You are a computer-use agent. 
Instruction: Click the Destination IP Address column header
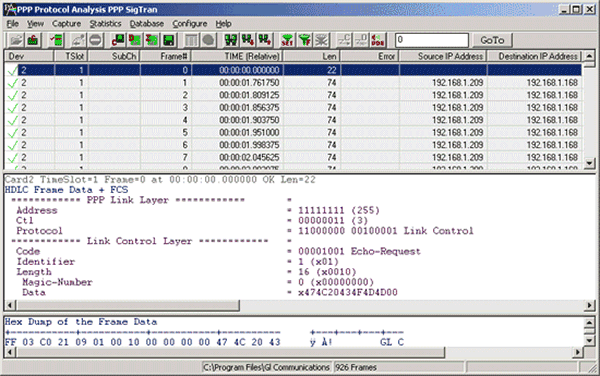pyautogui.click(x=535, y=56)
